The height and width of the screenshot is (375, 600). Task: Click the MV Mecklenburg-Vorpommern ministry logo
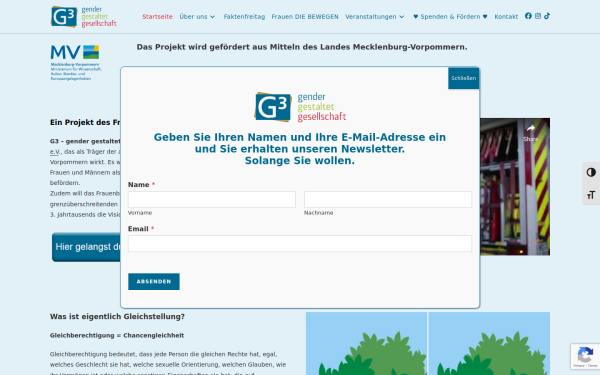click(76, 62)
